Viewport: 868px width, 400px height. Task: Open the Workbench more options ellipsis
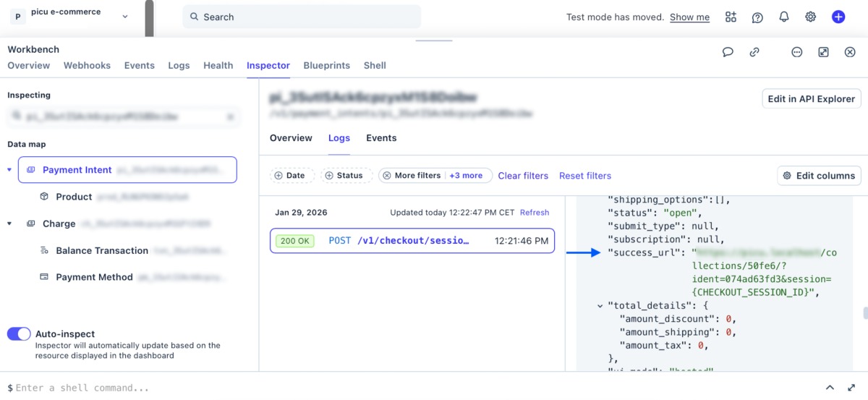[x=796, y=52]
